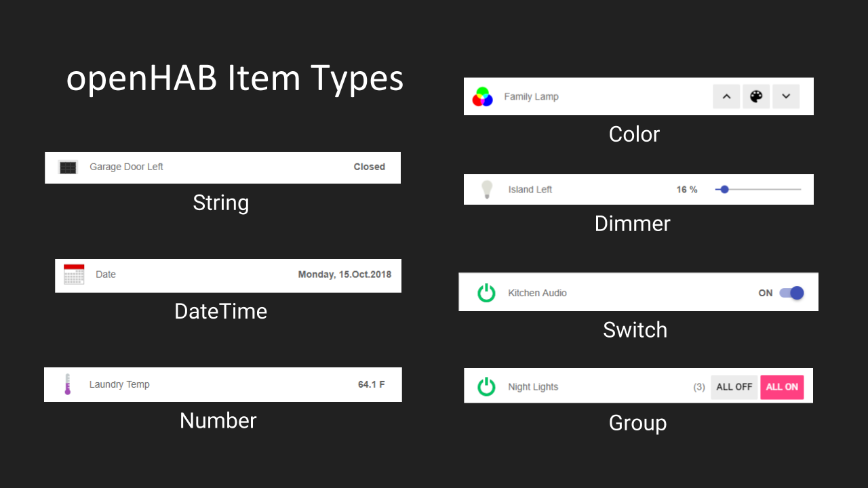Click the Family Lamp label text

pyautogui.click(x=531, y=97)
